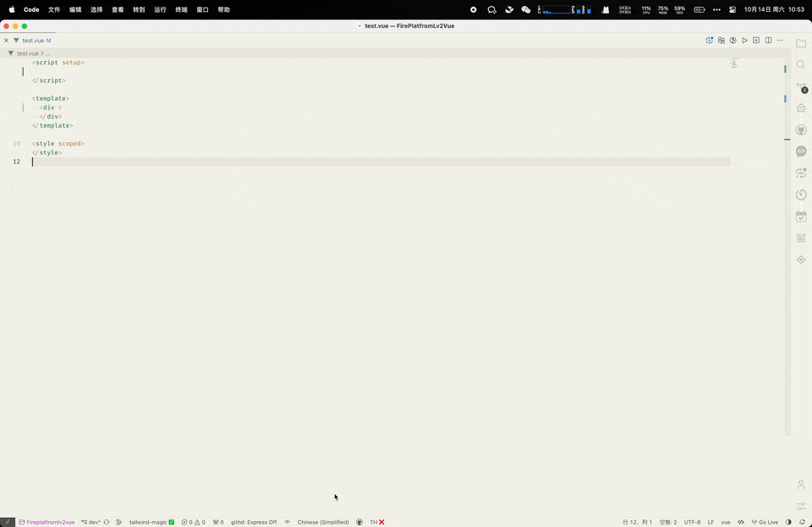Screen dimensions: 812x527
Task: Click Fireplatfromlv2vue project name in status bar
Action: point(47,522)
